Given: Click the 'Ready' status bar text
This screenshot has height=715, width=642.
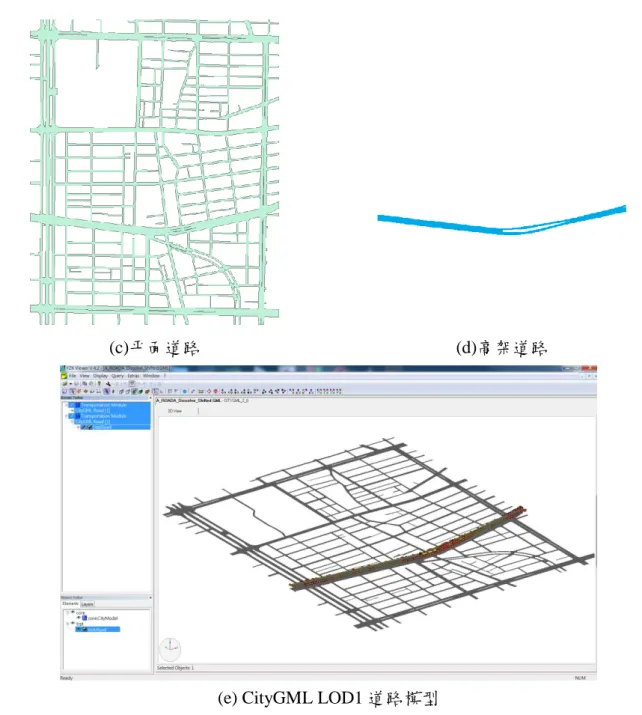Looking at the screenshot, I should coord(67,678).
